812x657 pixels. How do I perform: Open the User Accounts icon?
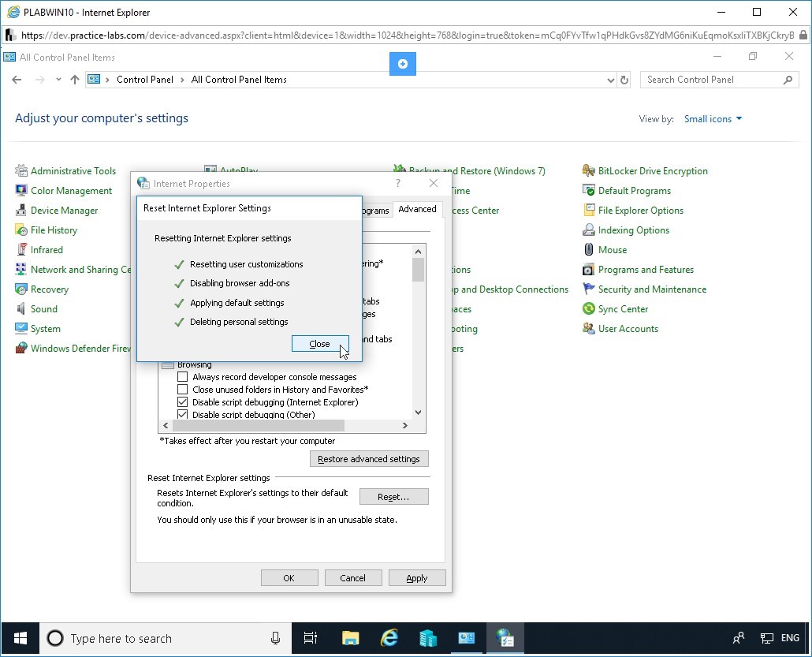[x=589, y=328]
